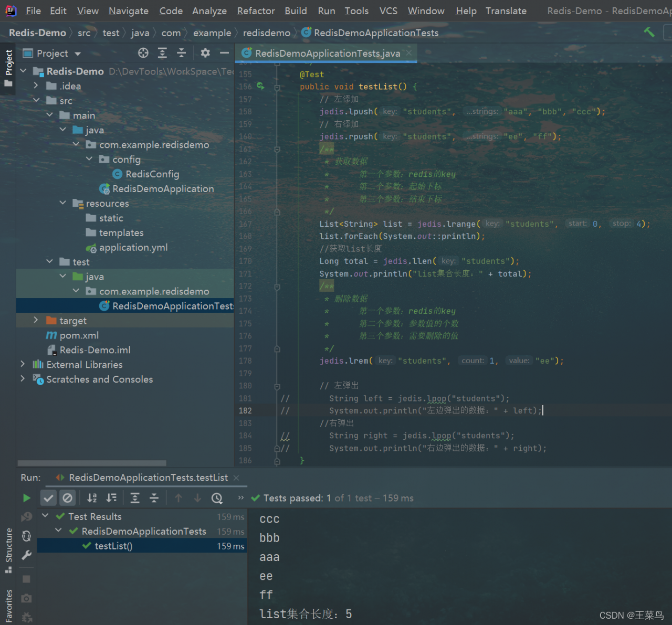Click the Stop process square icon
672x625 pixels.
pos(26,579)
